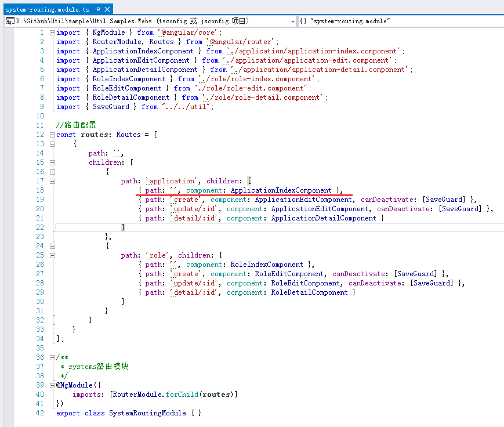Pin the system-routing.module.ts tab

[x=97, y=9]
